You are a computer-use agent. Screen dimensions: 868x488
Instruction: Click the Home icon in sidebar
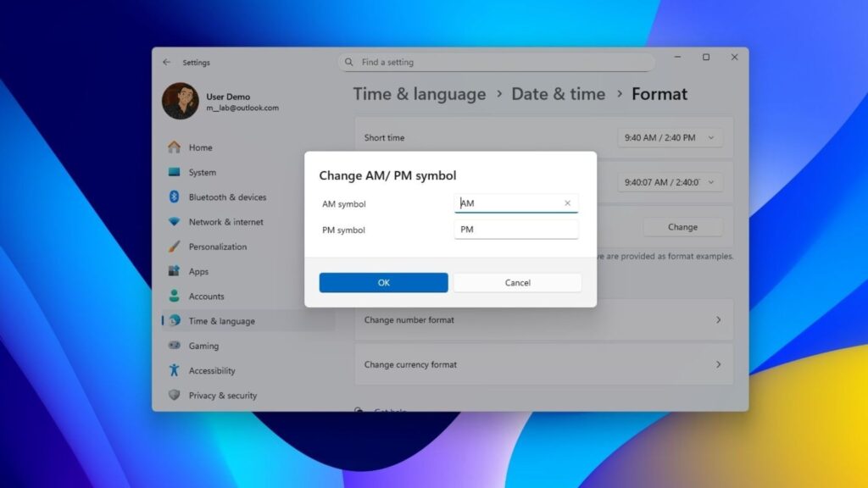[175, 147]
